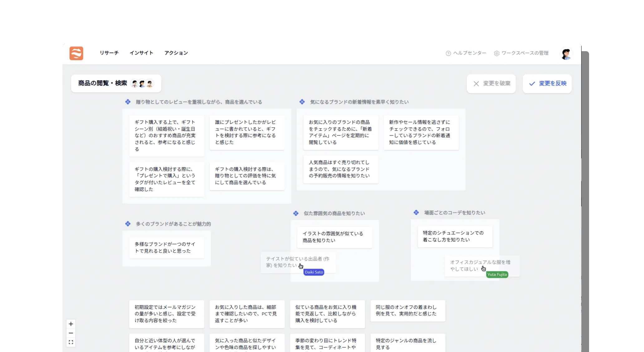
Task: Select card イラストの雰囲気が似ている商品を知りたい
Action: [x=334, y=237]
